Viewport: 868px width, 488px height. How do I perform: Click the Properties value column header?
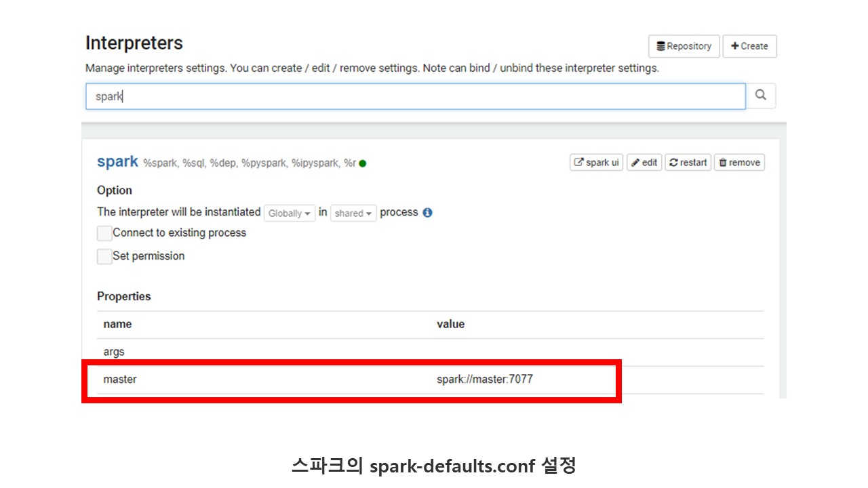(x=451, y=324)
